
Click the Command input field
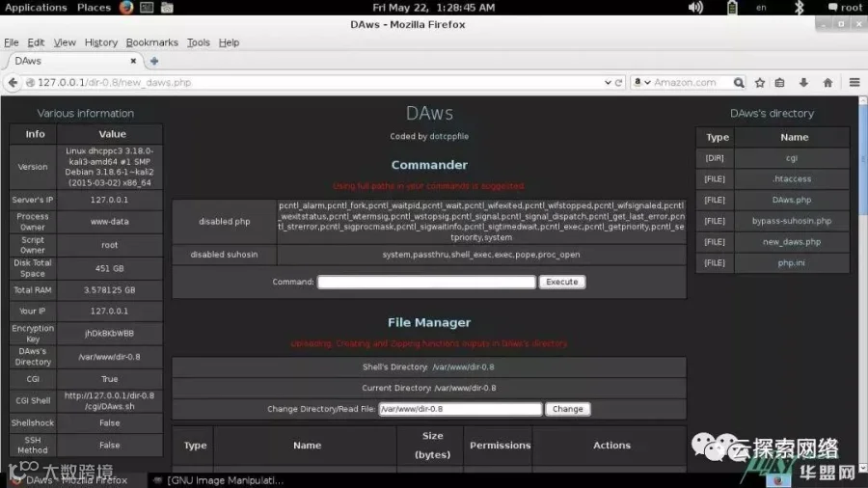(426, 283)
